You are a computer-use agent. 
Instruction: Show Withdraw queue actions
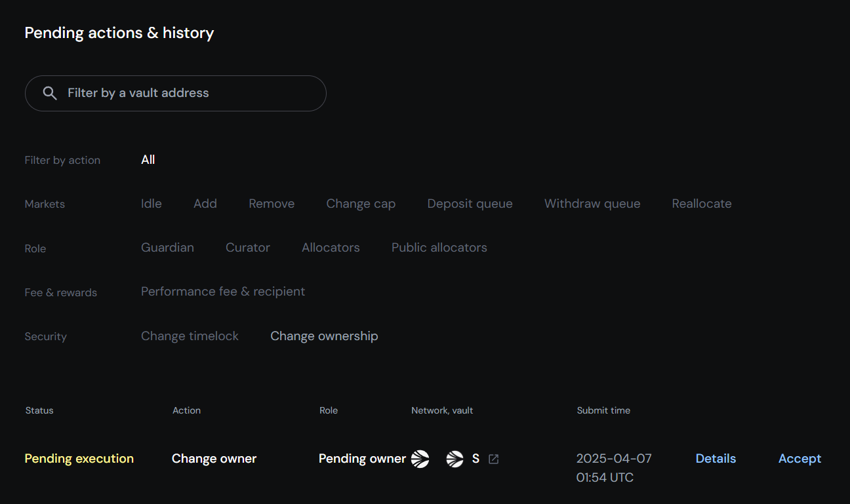pos(592,204)
